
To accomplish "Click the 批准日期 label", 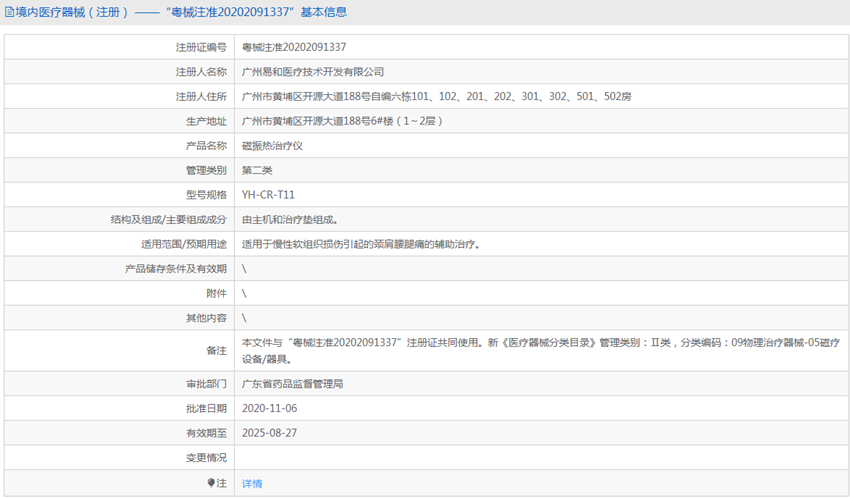I will click(206, 408).
